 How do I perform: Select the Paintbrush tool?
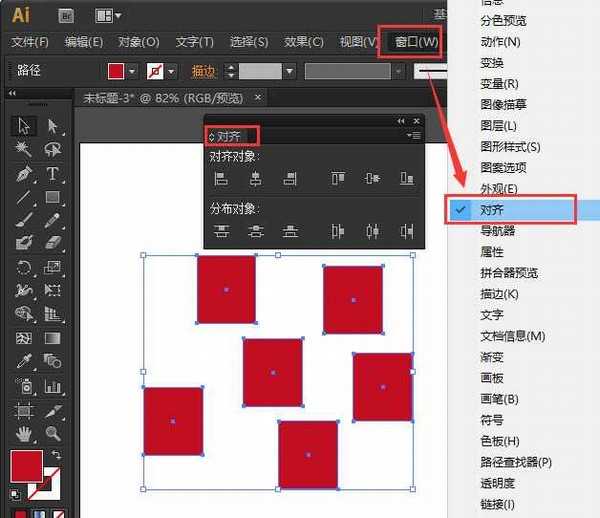click(24, 220)
